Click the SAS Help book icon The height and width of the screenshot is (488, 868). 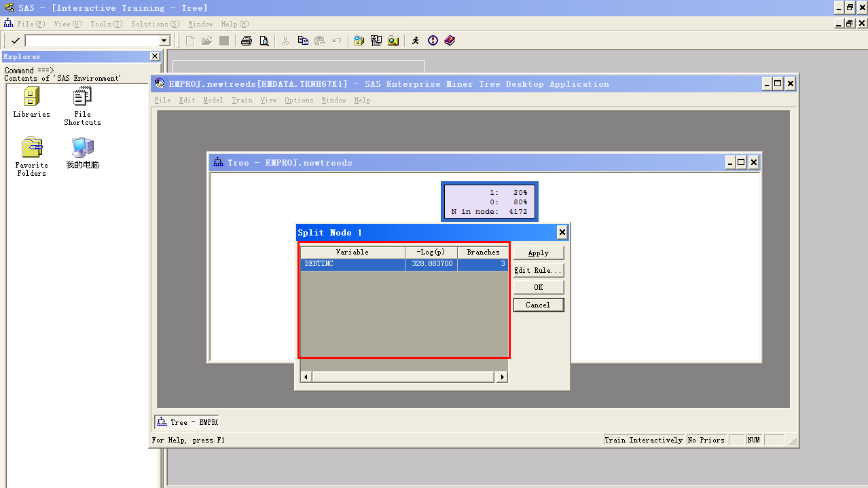tap(450, 41)
